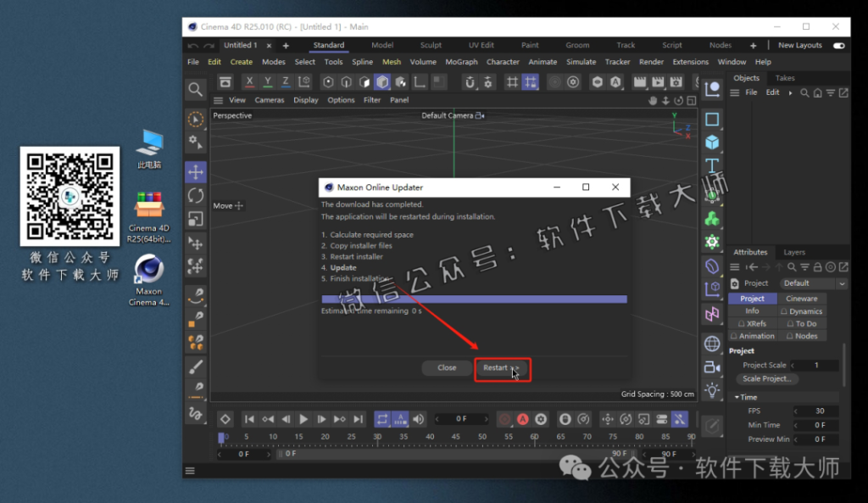The image size is (868, 503).
Task: Open the Cube primitive tool in the top toolbar
Action: coord(382,82)
